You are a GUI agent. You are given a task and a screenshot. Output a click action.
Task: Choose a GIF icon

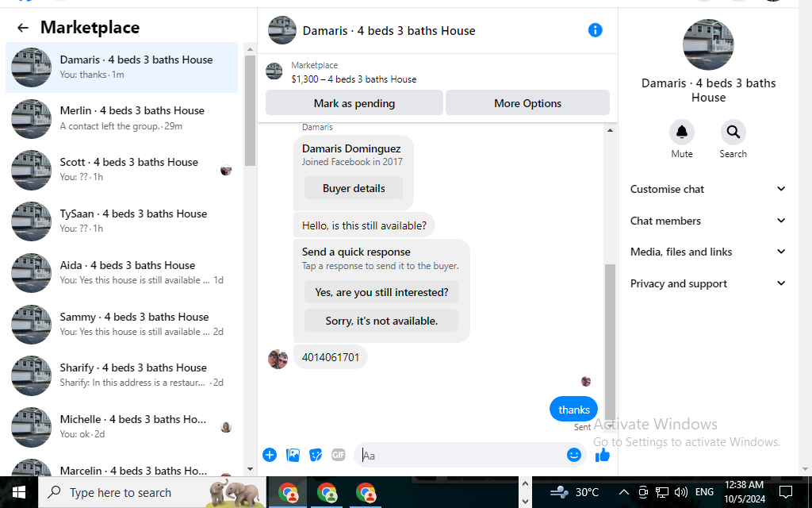click(x=338, y=455)
